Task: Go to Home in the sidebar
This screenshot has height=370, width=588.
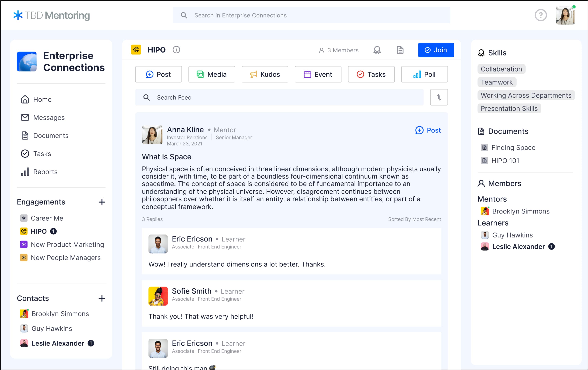Action: coord(36,99)
